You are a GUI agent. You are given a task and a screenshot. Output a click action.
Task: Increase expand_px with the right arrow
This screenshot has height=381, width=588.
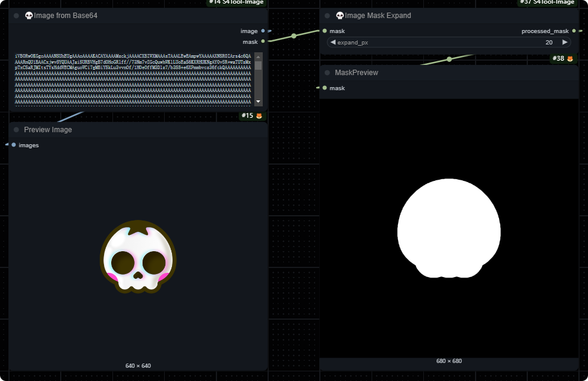coord(565,42)
